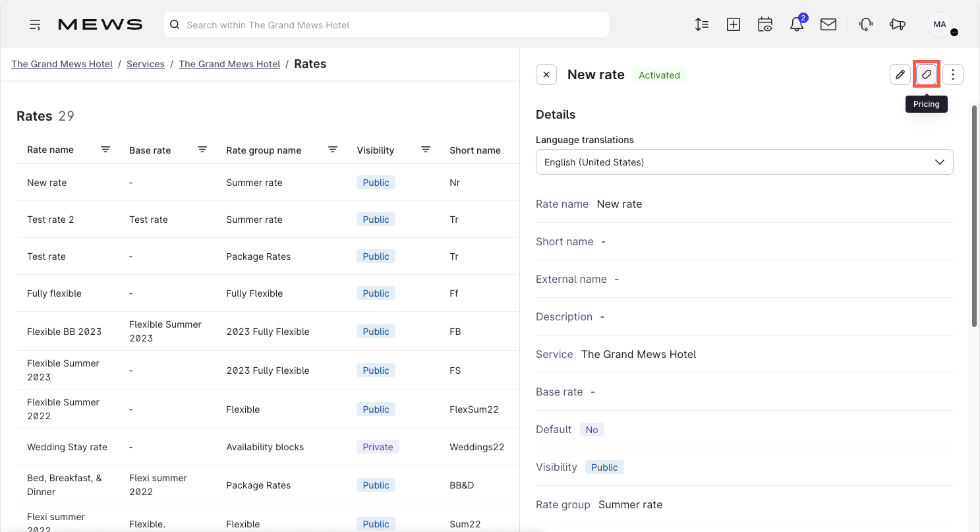Image resolution: width=980 pixels, height=532 pixels.
Task: Click inside the hotel search field
Action: pyautogui.click(x=386, y=24)
